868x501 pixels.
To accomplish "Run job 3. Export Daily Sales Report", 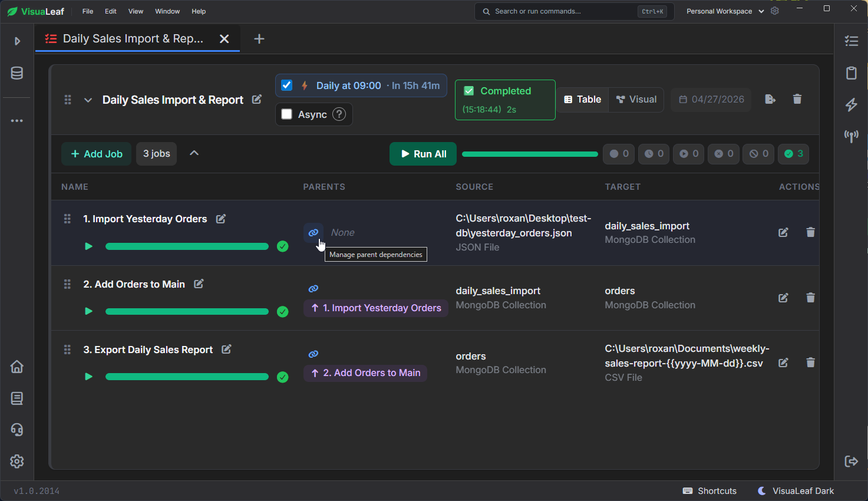I will tap(88, 377).
